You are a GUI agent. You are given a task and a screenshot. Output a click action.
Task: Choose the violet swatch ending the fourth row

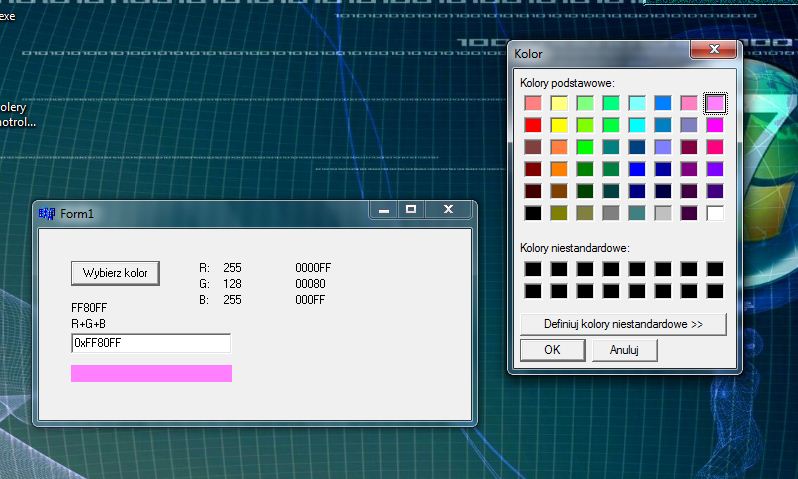coord(715,169)
